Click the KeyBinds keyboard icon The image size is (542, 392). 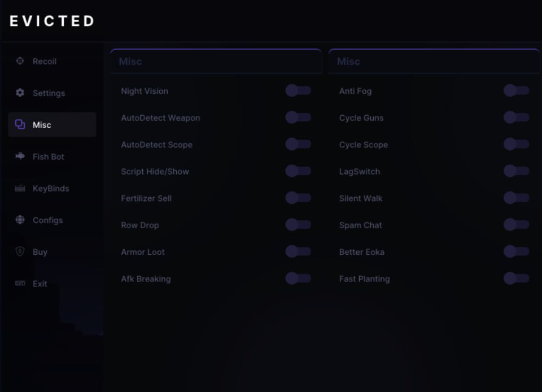click(x=20, y=188)
